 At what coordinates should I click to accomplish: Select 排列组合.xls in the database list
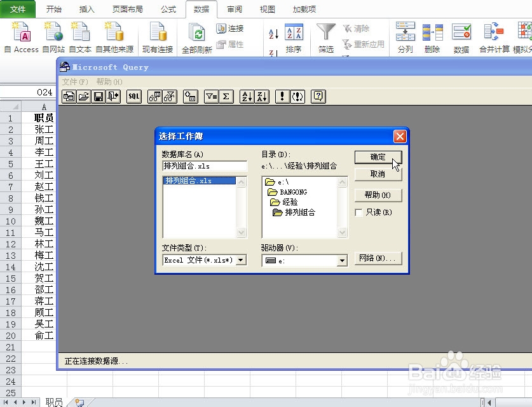[190, 180]
